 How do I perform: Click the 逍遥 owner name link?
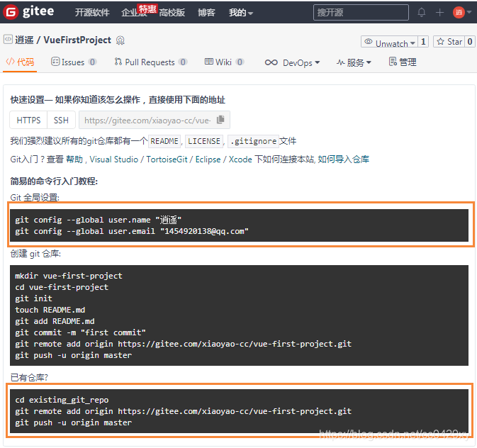tap(24, 40)
